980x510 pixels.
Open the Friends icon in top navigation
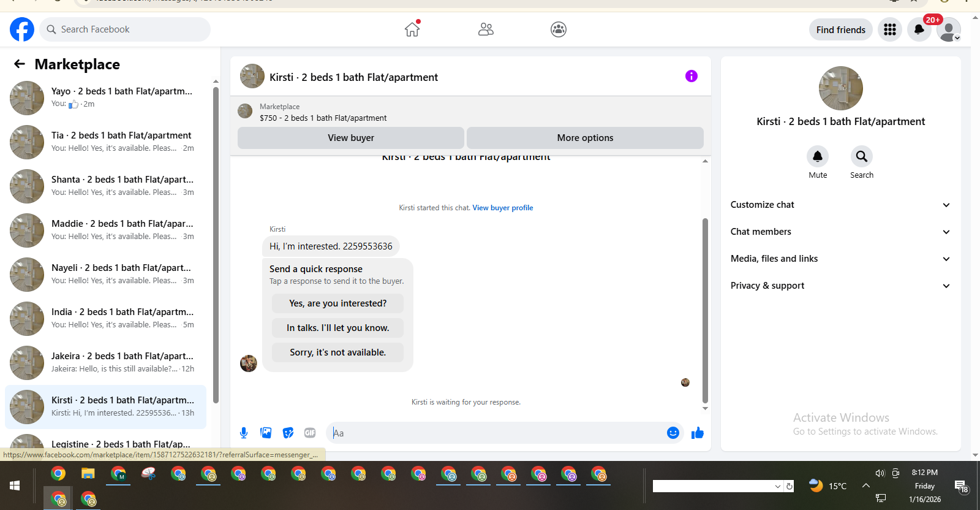pos(486,29)
